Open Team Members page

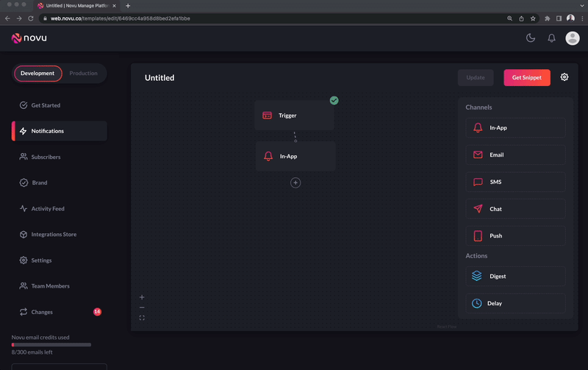[60, 286]
